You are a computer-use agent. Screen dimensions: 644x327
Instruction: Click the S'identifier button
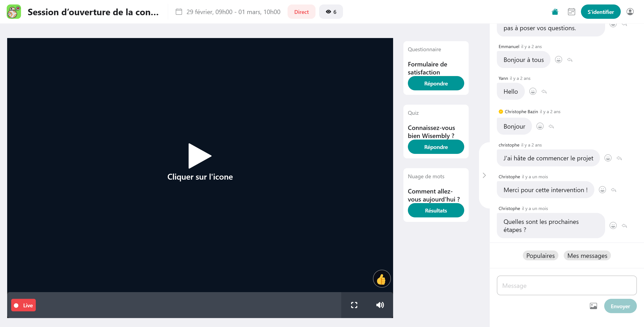pyautogui.click(x=600, y=12)
